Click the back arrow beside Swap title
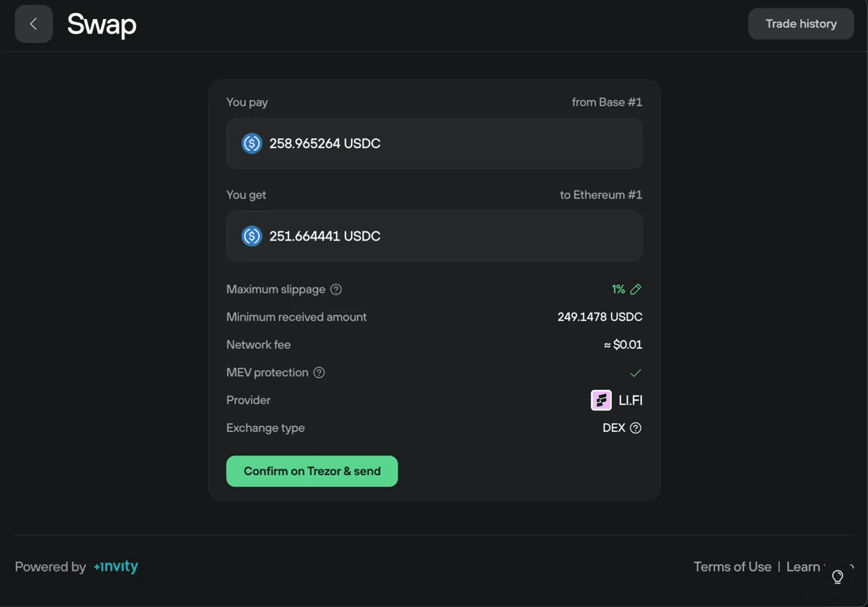Screen dimensions: 868x607 33,24
